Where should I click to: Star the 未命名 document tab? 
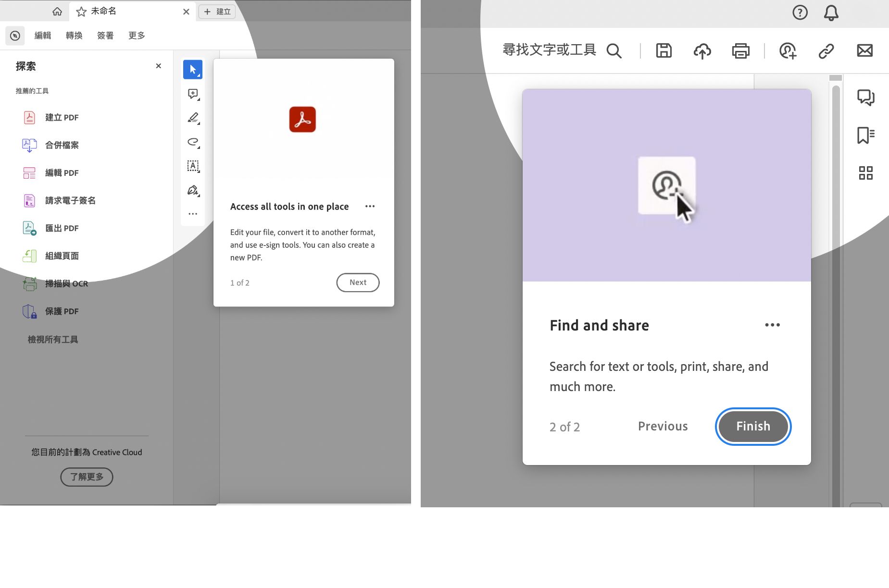tap(81, 12)
